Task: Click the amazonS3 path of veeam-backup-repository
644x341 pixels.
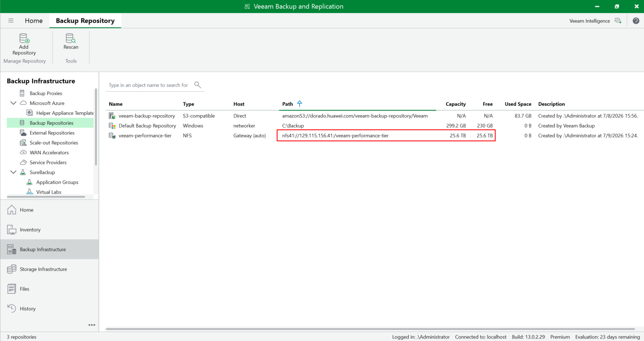Action: [355, 116]
